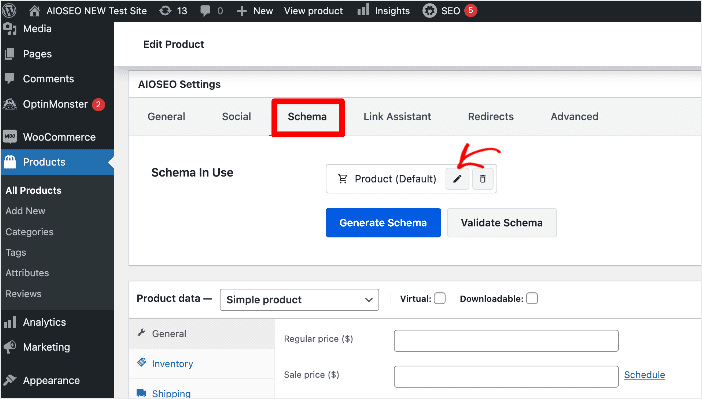The height and width of the screenshot is (399, 702).
Task: Click the WordPress logo in admin bar
Action: tap(9, 10)
